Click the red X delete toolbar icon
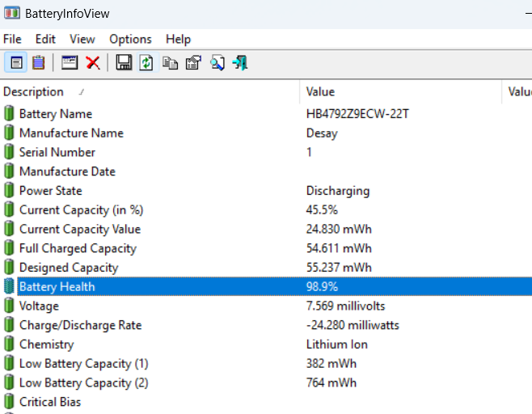Image resolution: width=532 pixels, height=414 pixels. coord(93,63)
